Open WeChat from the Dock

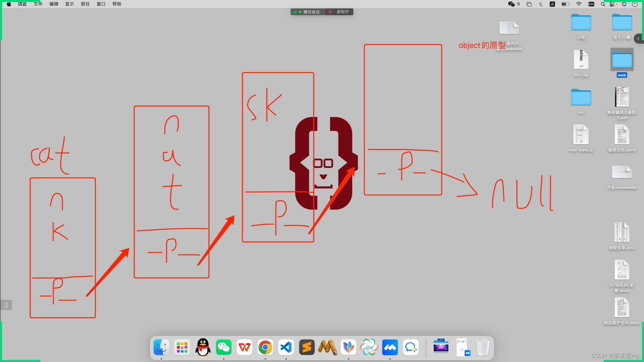point(224,347)
